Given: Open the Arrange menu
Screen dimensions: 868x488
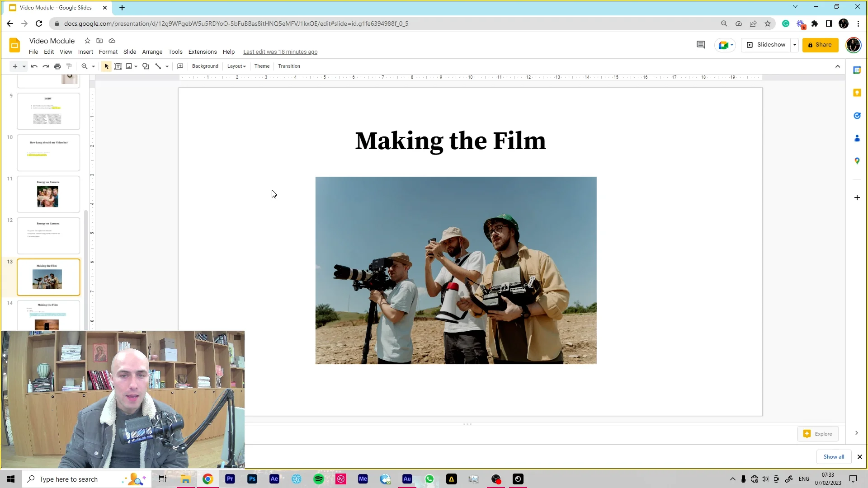Looking at the screenshot, I should pyautogui.click(x=152, y=52).
